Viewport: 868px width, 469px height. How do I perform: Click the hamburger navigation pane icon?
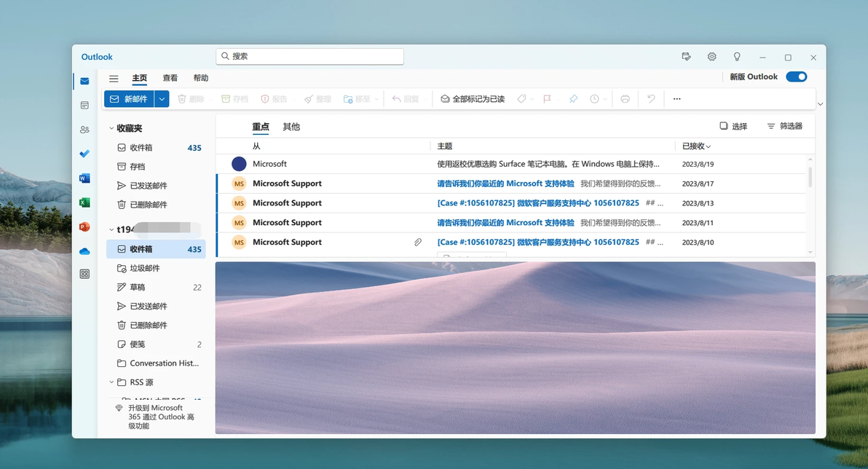pyautogui.click(x=114, y=79)
